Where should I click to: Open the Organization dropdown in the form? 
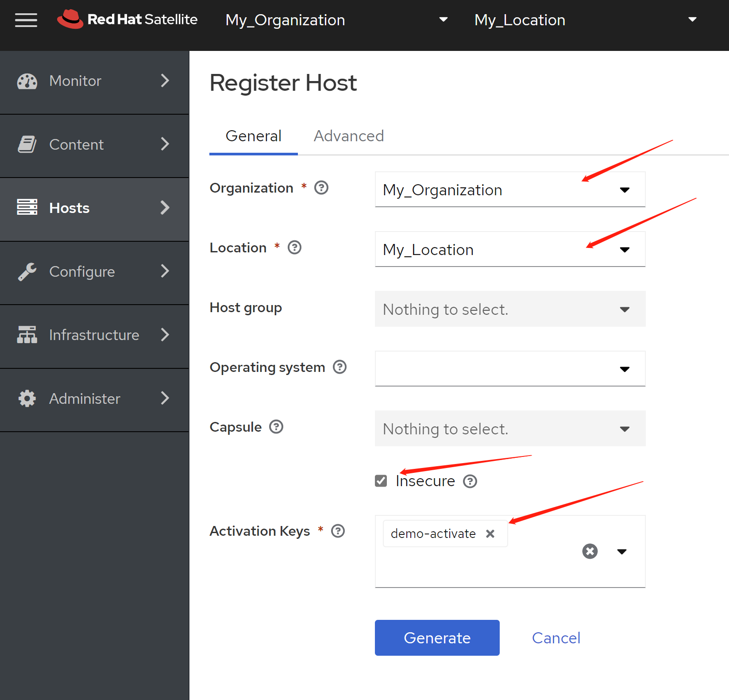(x=509, y=190)
